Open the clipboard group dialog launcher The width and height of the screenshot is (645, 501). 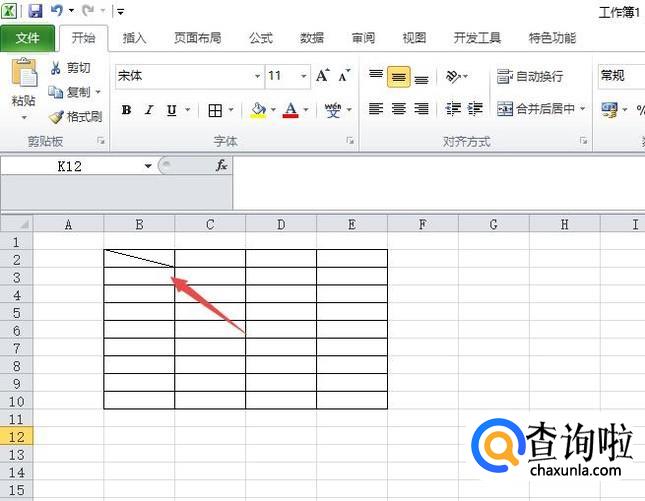point(101,141)
